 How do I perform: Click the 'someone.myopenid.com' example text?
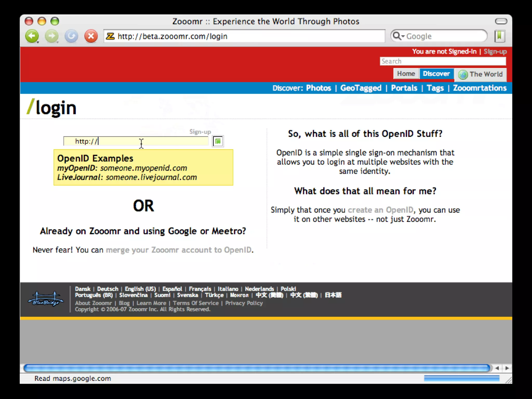pyautogui.click(x=144, y=168)
